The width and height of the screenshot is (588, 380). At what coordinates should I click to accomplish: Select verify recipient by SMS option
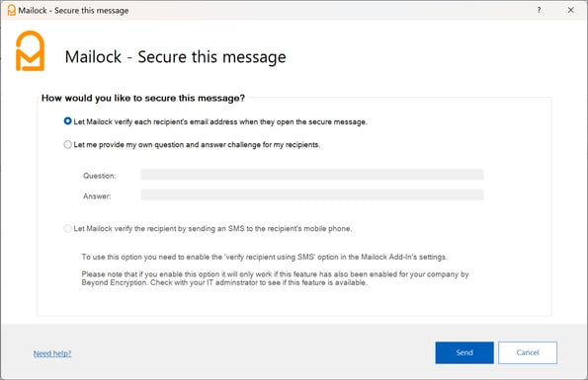click(67, 228)
